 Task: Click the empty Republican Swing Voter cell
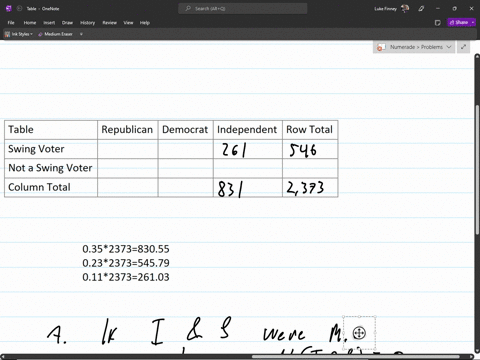(x=127, y=149)
